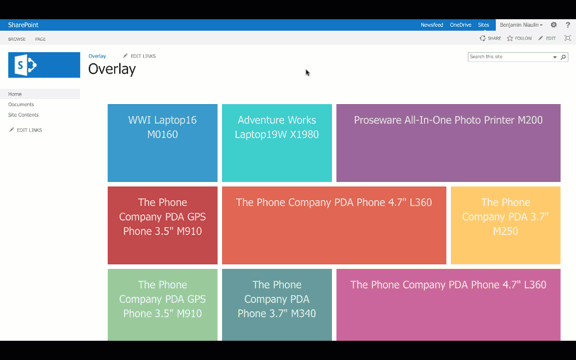This screenshot has width=576, height=360.
Task: Toggle focus on content icon
Action: click(x=568, y=38)
